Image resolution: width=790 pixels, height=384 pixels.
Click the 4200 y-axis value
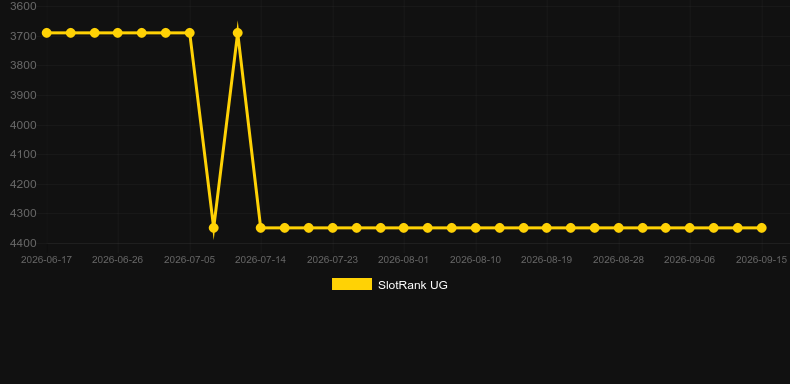tap(23, 184)
